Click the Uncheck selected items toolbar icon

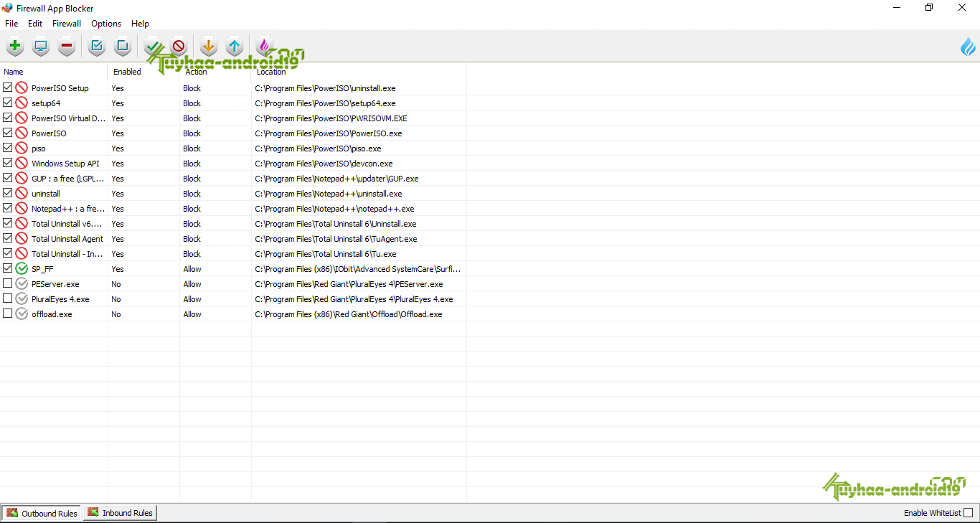tap(123, 47)
